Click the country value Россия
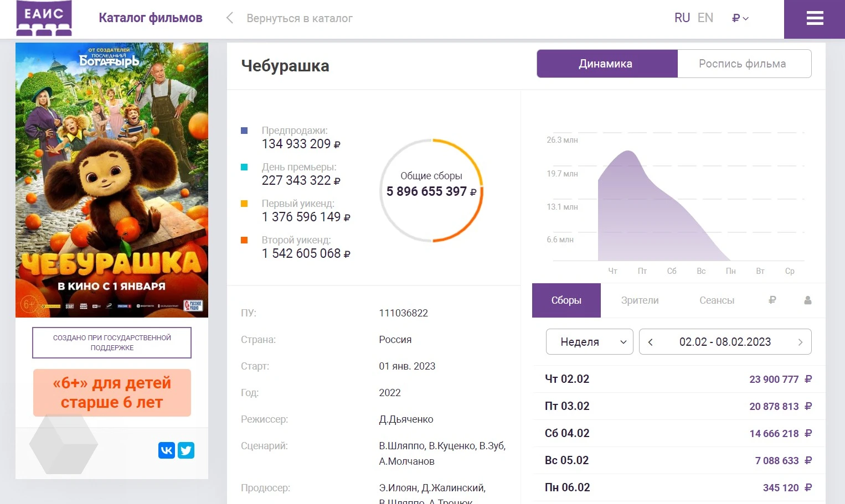The image size is (845, 504). coord(395,340)
